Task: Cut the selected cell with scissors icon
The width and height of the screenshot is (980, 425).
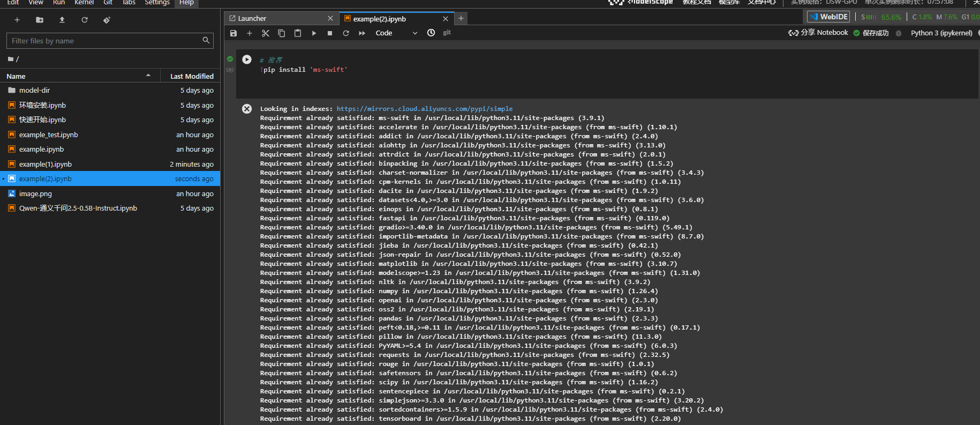Action: click(266, 33)
